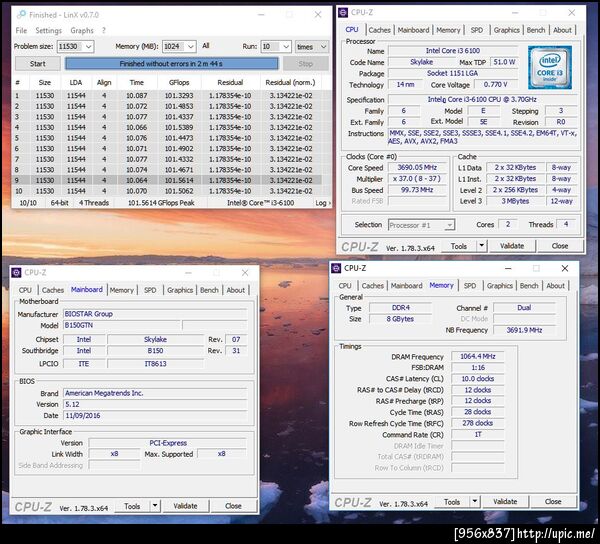Image resolution: width=600 pixels, height=544 pixels.
Task: Open the File menu in LinX
Action: [21, 31]
